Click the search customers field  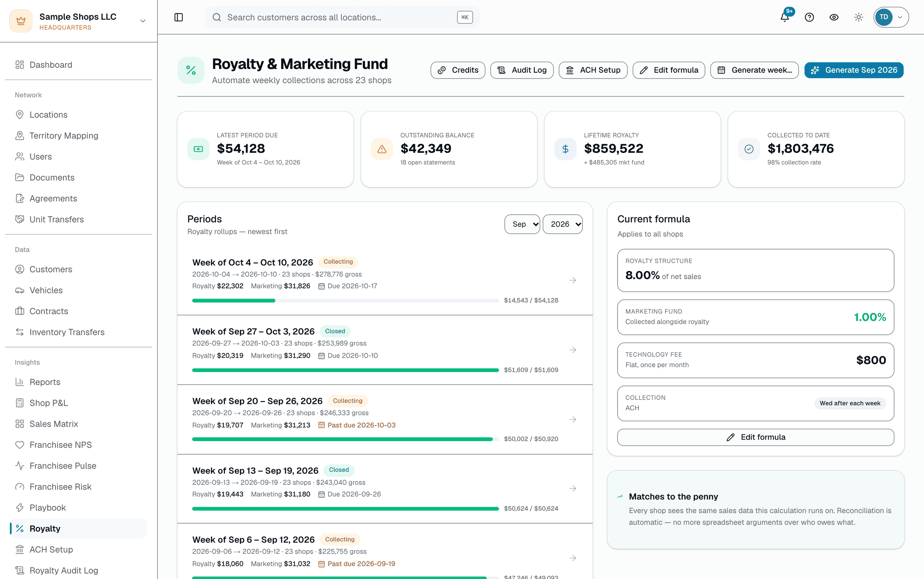tap(342, 17)
